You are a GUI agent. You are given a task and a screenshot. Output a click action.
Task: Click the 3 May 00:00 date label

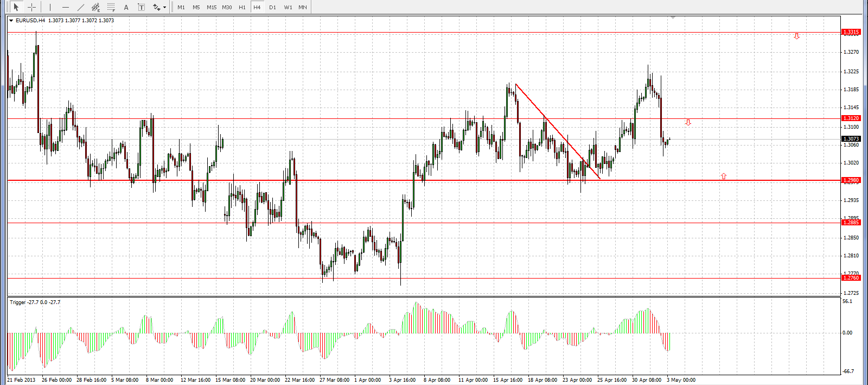pos(681,380)
